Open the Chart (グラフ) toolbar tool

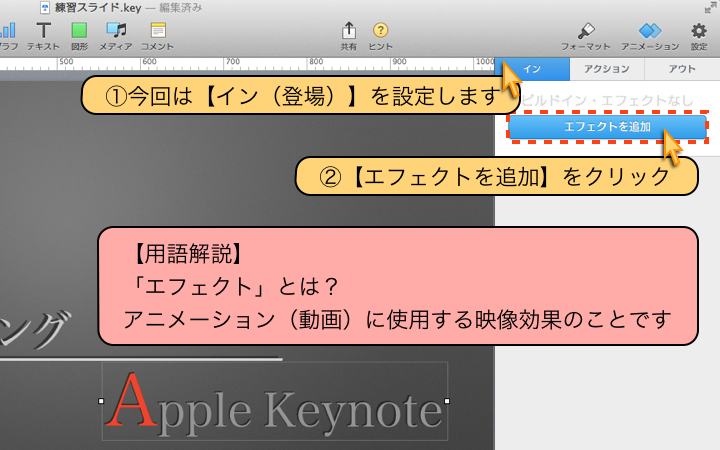point(7,36)
